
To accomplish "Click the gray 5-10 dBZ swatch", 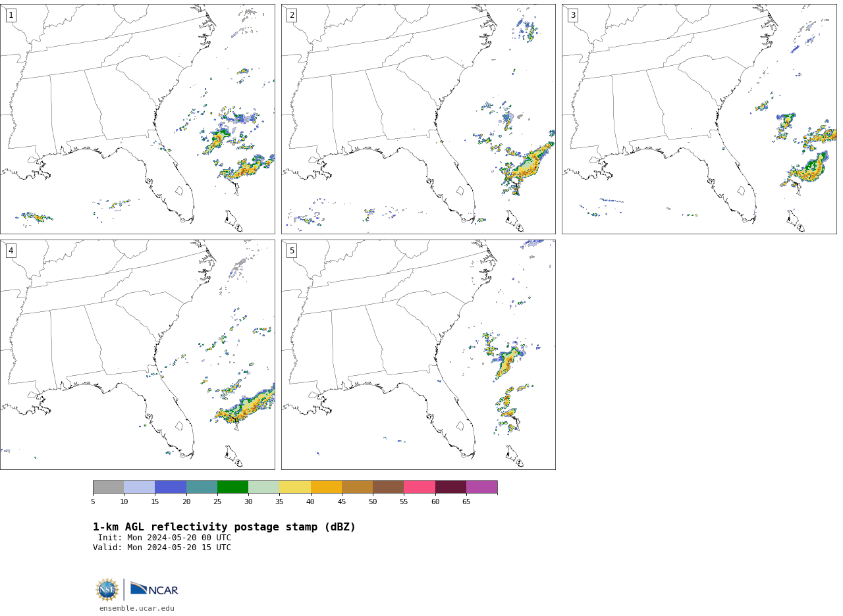I will 108,487.
